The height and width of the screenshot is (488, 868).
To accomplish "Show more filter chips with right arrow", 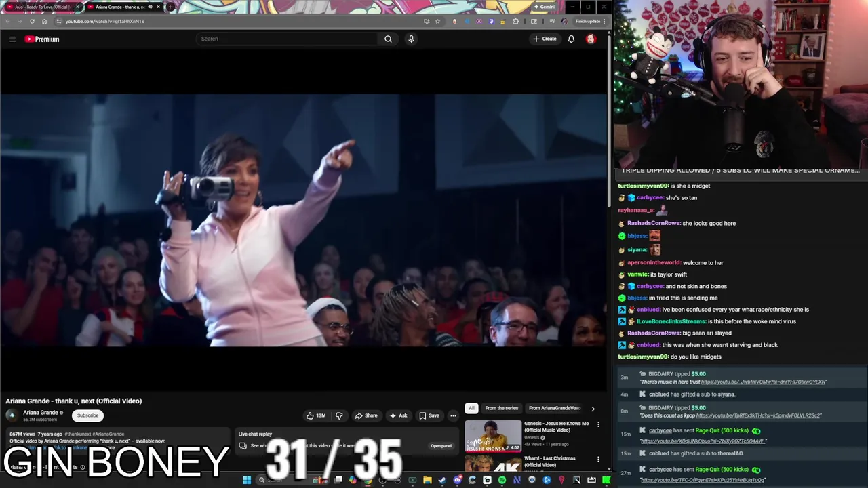I will 593,409.
